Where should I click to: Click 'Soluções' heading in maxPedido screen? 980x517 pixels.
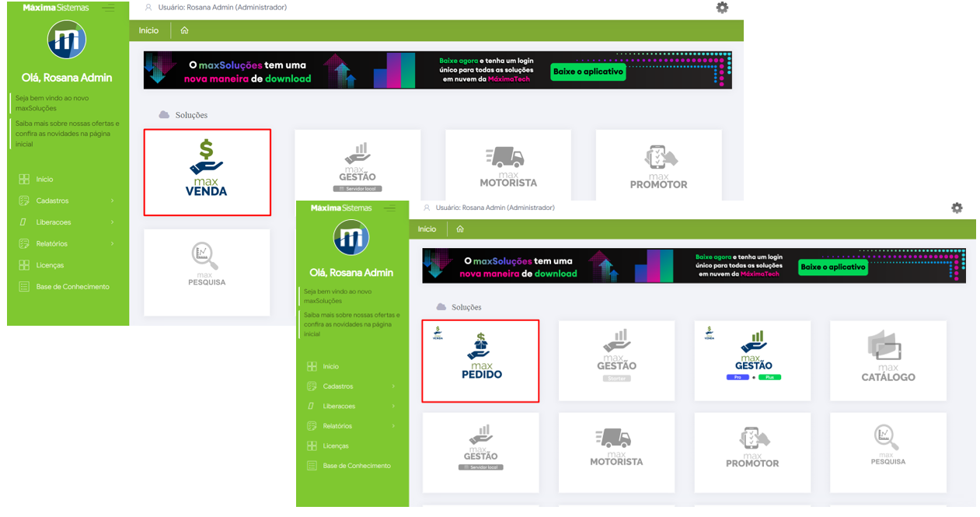pyautogui.click(x=466, y=307)
